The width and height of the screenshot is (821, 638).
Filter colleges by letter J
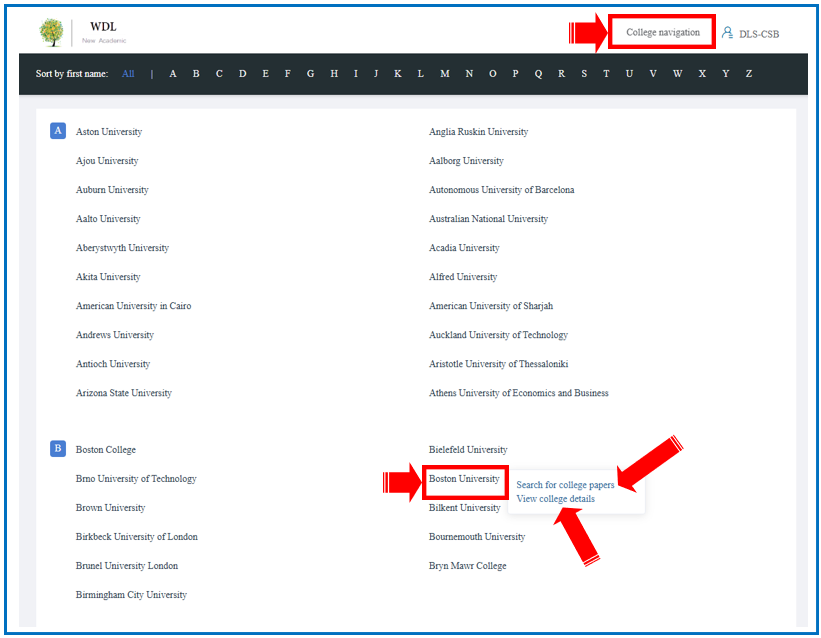pyautogui.click(x=376, y=74)
